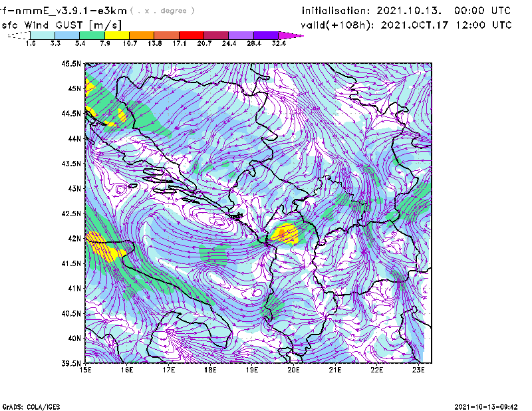
Task: Click the magenta arrow tip of the legend
Action: point(291,35)
